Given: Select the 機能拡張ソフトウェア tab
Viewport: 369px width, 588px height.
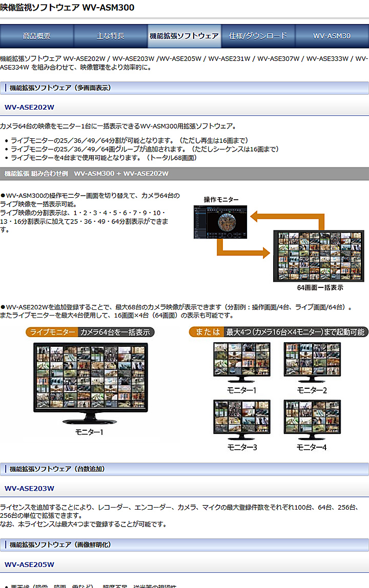Looking at the screenshot, I should click(x=184, y=36).
